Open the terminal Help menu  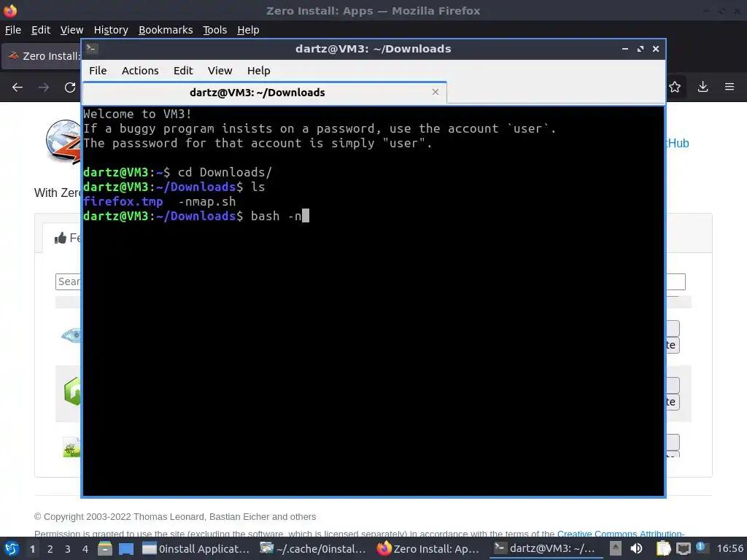point(259,71)
